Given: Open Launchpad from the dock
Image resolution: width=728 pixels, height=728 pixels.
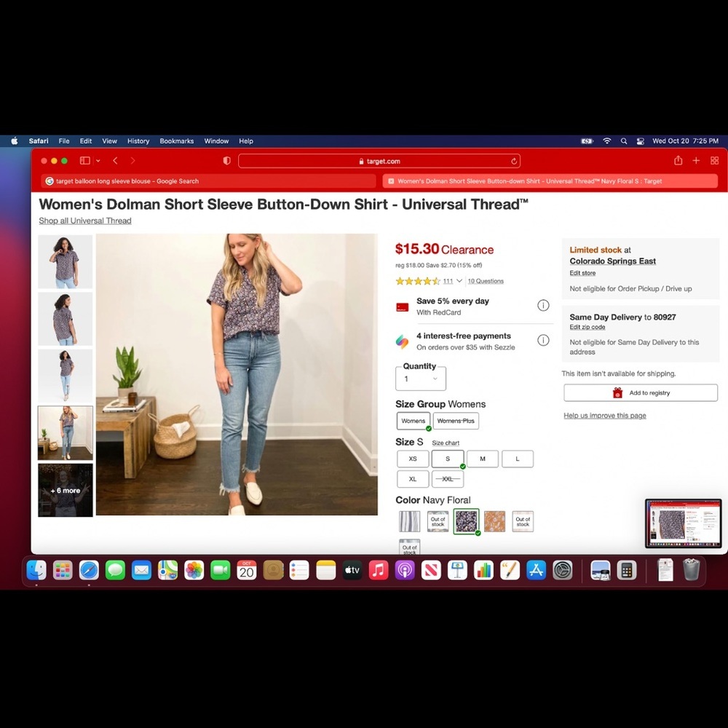Looking at the screenshot, I should pos(63,570).
